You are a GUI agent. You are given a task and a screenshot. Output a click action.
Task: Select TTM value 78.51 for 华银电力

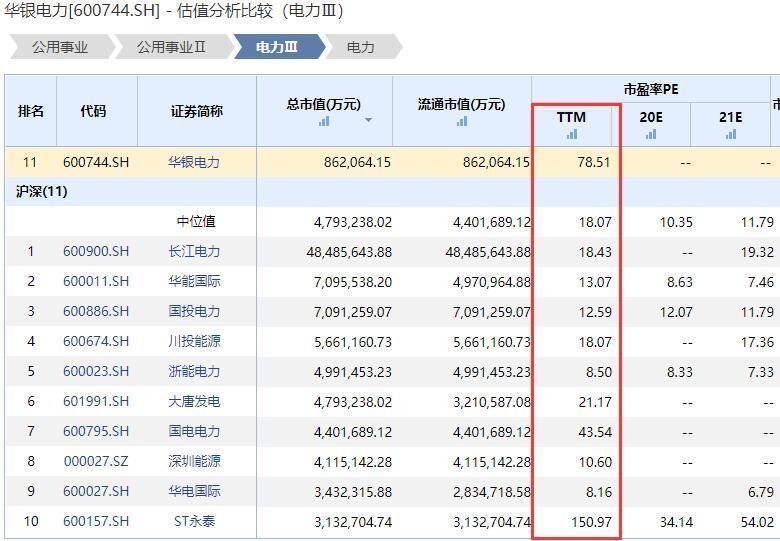[x=593, y=162]
